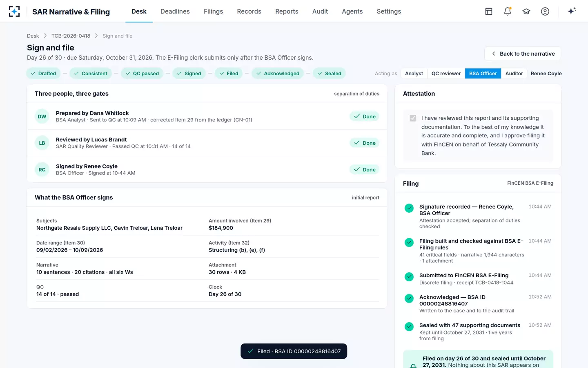Open the user profile icon

545,11
